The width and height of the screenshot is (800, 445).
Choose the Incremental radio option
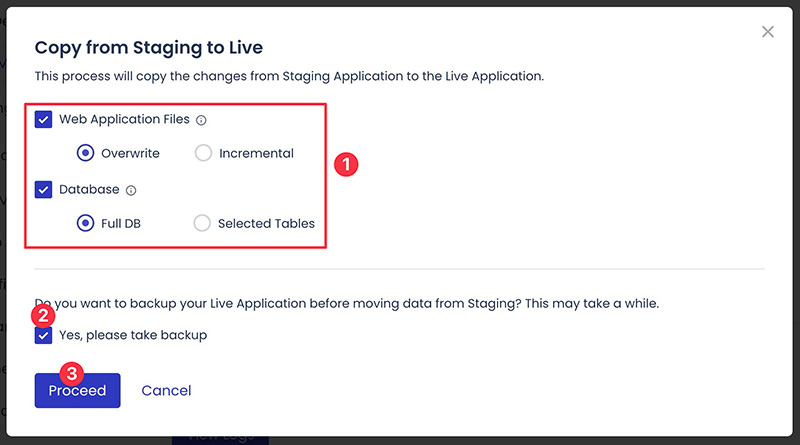203,153
